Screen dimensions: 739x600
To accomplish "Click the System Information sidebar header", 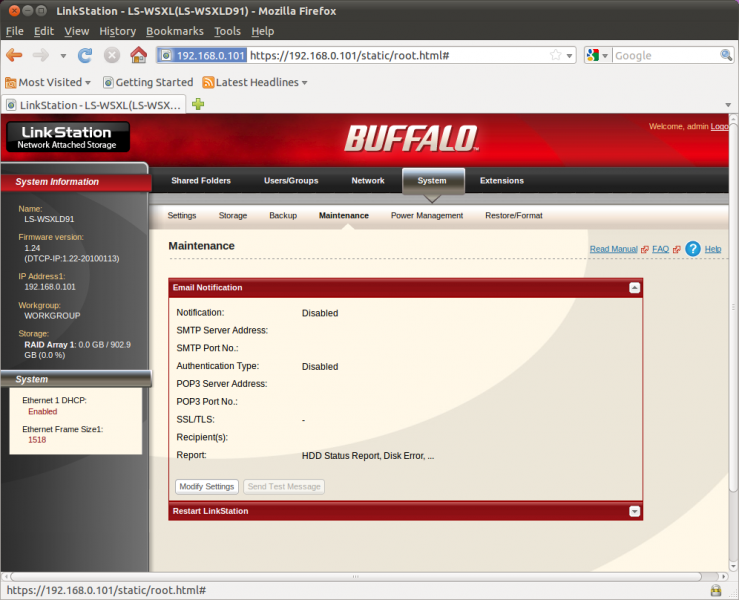I will [75, 181].
